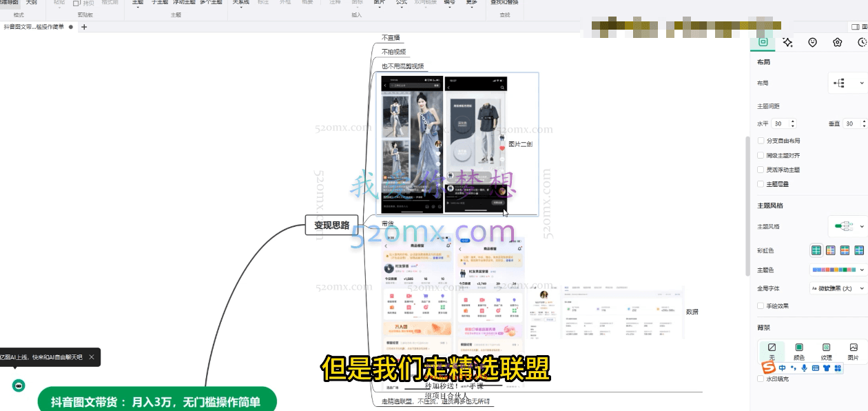Switch to the 抖音图文带货 document tab
868x411 pixels.
click(34, 27)
